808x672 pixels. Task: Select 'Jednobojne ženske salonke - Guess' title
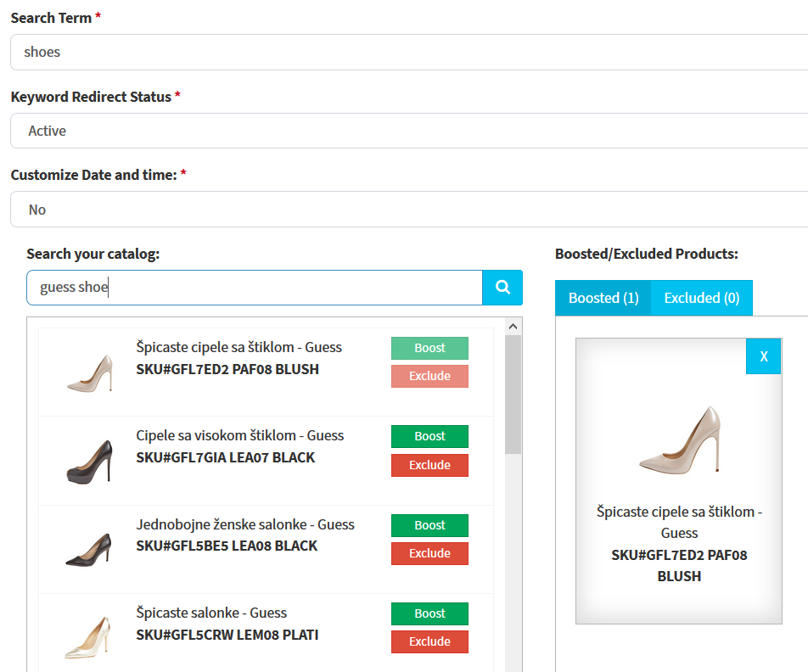coord(245,524)
